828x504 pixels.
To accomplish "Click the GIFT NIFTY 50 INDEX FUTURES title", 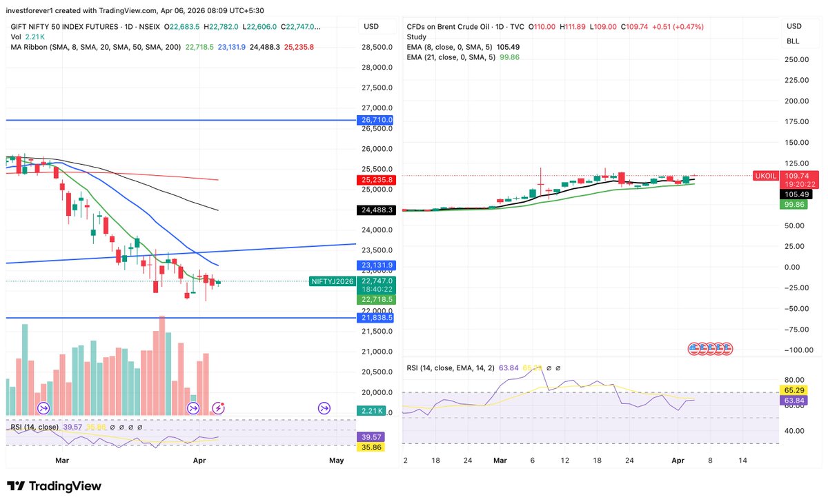I will [66, 27].
